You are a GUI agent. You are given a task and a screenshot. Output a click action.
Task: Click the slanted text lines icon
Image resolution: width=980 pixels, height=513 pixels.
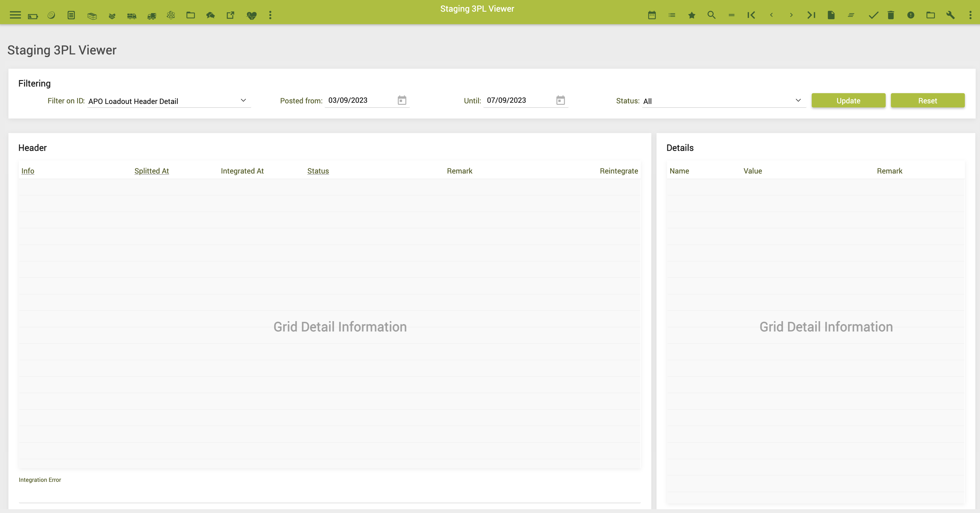click(851, 15)
